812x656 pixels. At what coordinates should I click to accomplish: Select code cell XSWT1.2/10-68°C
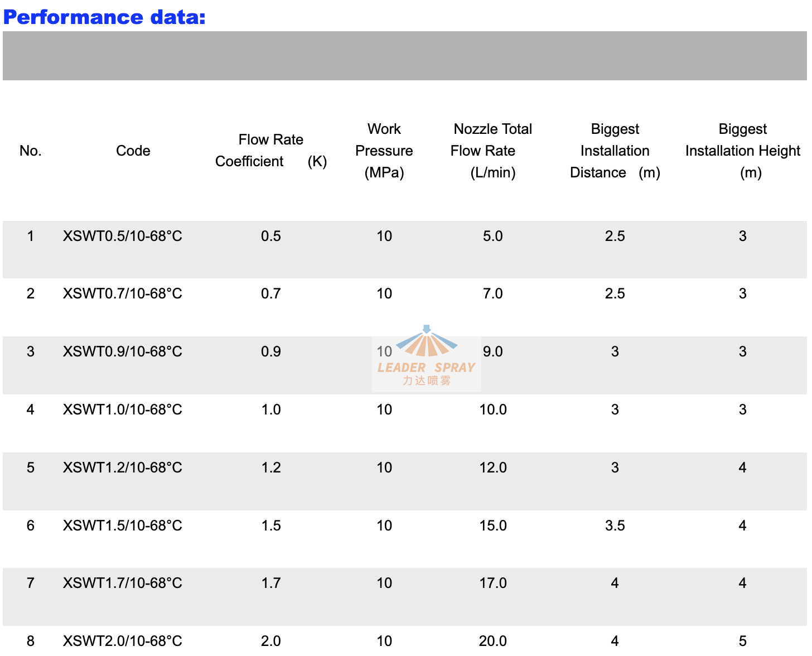click(123, 467)
